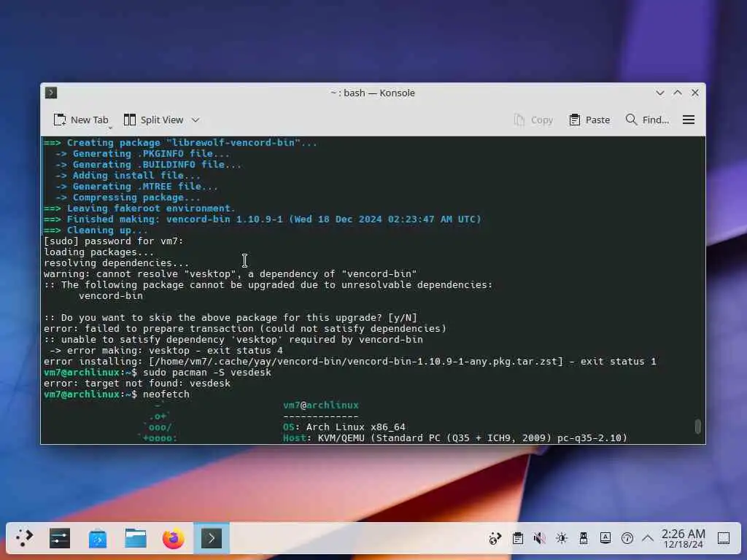This screenshot has width=747, height=560.
Task: Launch System Settings from the taskbar
Action: point(60,538)
